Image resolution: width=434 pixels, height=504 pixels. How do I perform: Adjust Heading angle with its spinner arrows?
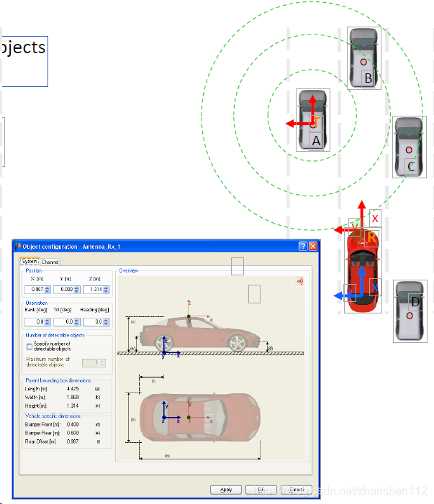coord(106,322)
